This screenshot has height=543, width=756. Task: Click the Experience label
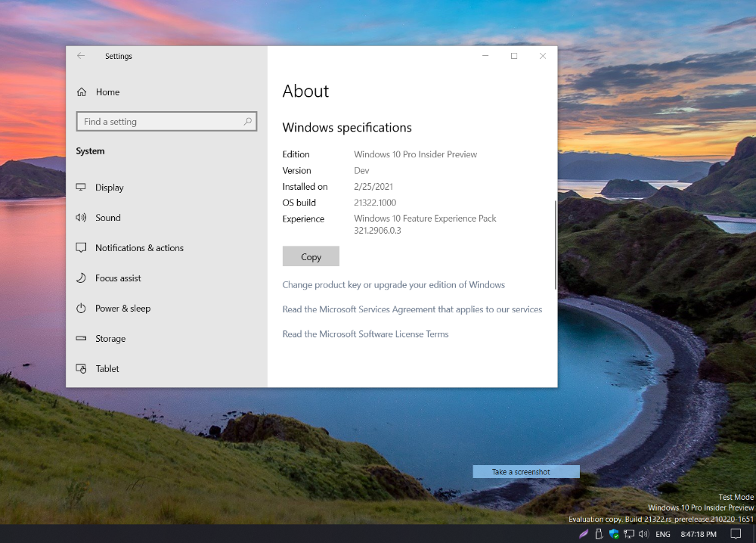point(303,219)
